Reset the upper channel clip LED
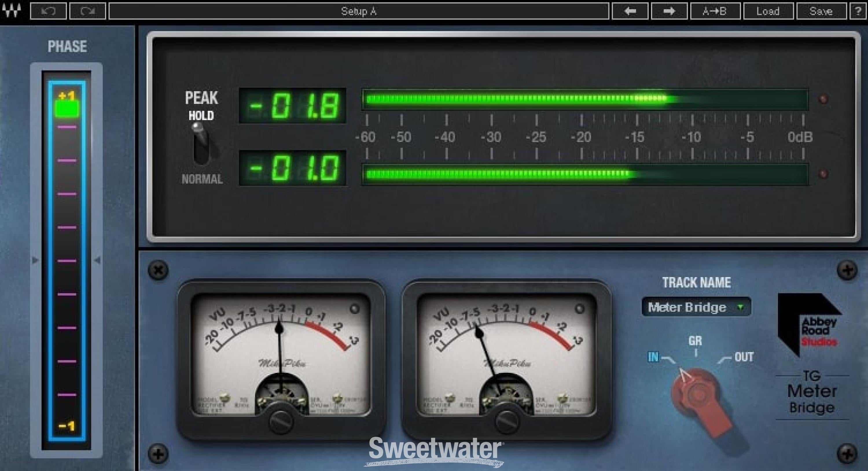The height and width of the screenshot is (471, 868). click(x=823, y=99)
